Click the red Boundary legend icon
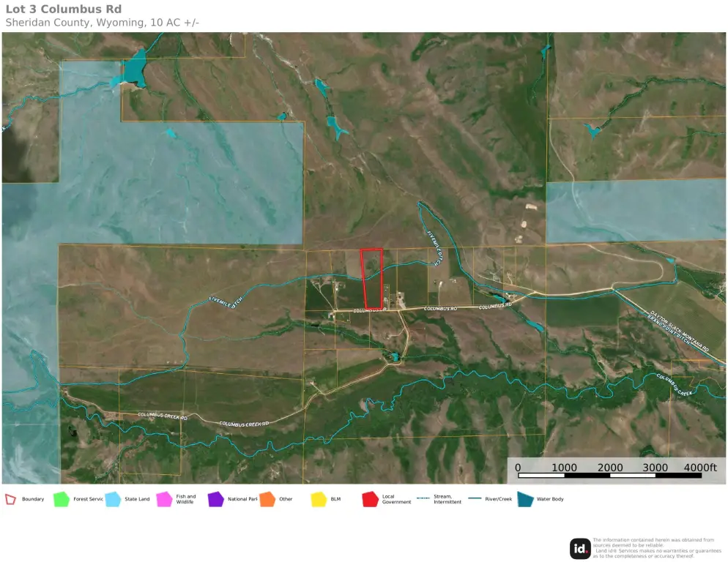The image size is (728, 562). pos(10,499)
